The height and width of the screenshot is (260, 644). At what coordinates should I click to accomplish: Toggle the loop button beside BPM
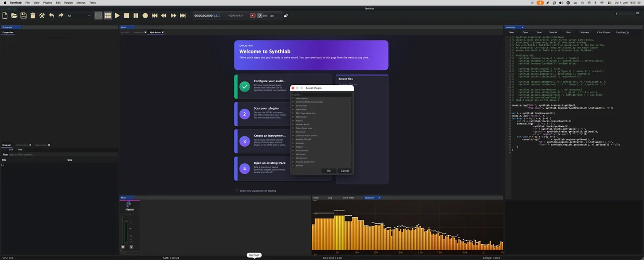tap(259, 16)
